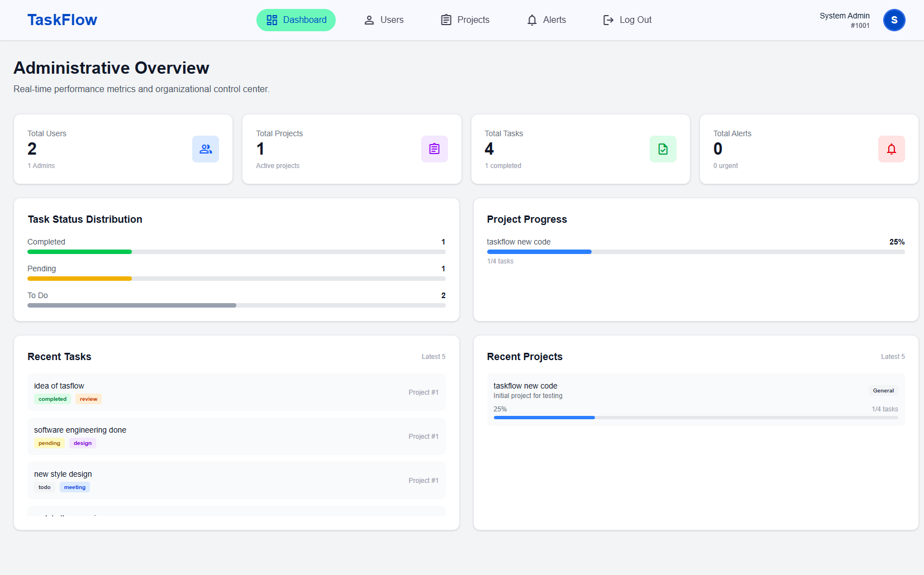Viewport: 924px width, 575px height.
Task: Click the 25% progress bar in Recent Projects
Action: [696, 418]
